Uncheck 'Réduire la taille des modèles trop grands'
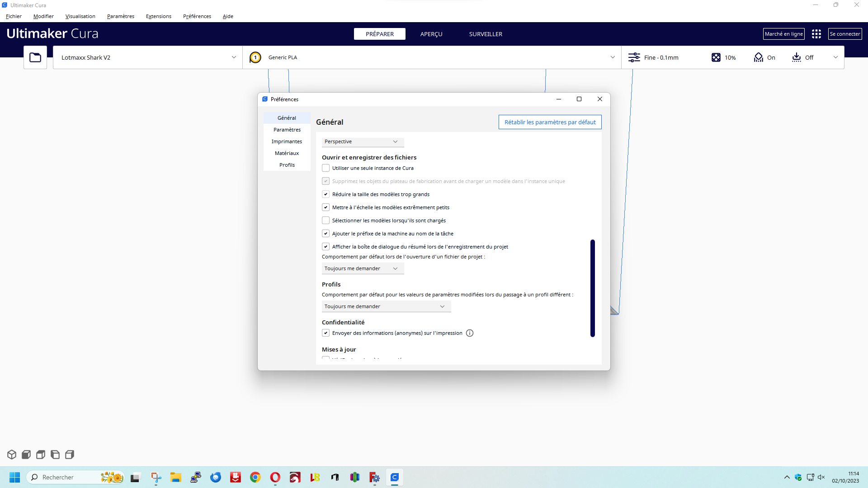Viewport: 868px width, 488px height. (x=325, y=194)
